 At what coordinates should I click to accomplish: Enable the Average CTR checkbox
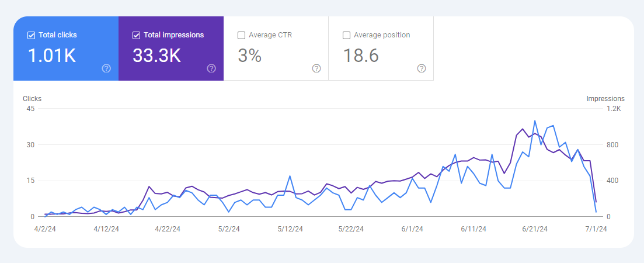(242, 35)
